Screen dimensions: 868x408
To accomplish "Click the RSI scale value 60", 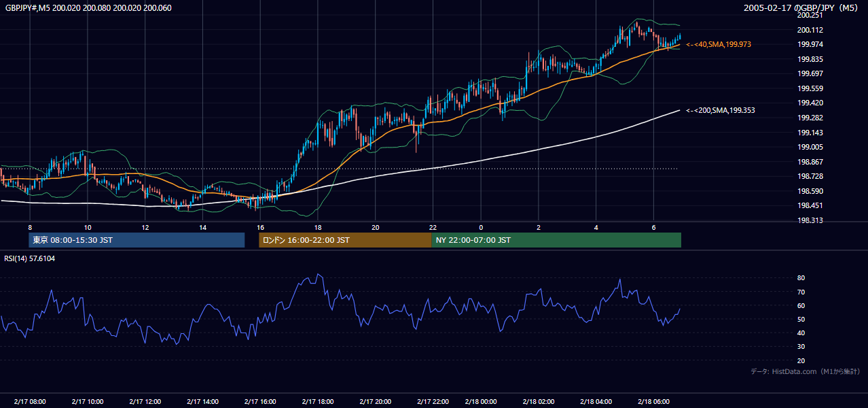I will [x=801, y=306].
